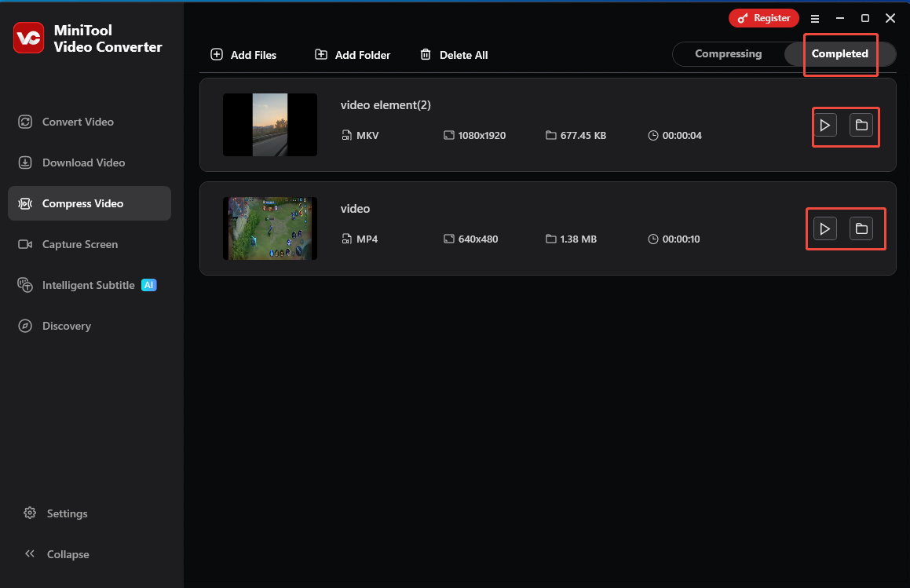
Task: Click the video element(2) thumbnail
Action: coord(270,125)
